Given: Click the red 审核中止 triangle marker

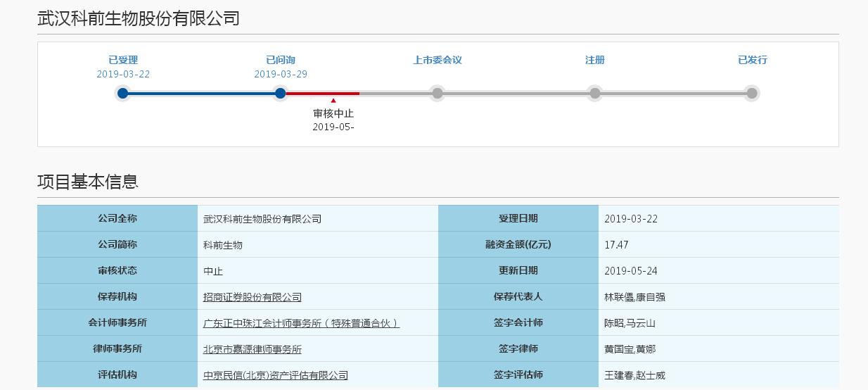Looking at the screenshot, I should pos(333,101).
